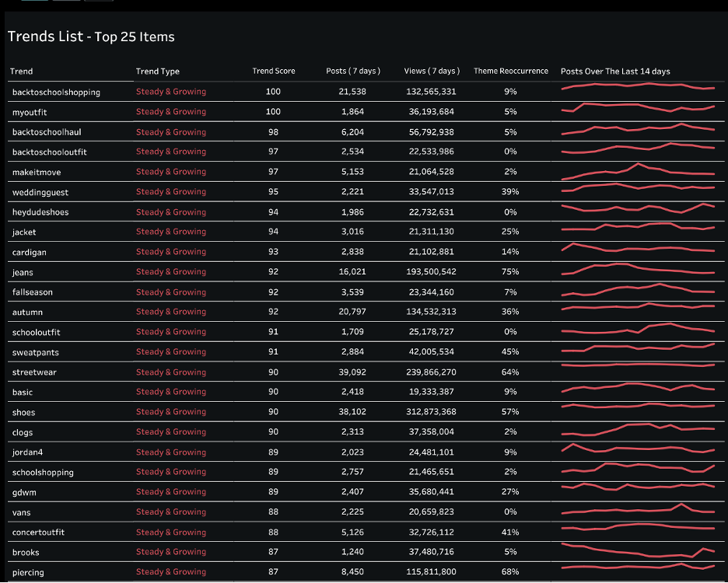Click the sparkline for the brooks trend
The width and height of the screenshot is (728, 583).
click(x=638, y=551)
